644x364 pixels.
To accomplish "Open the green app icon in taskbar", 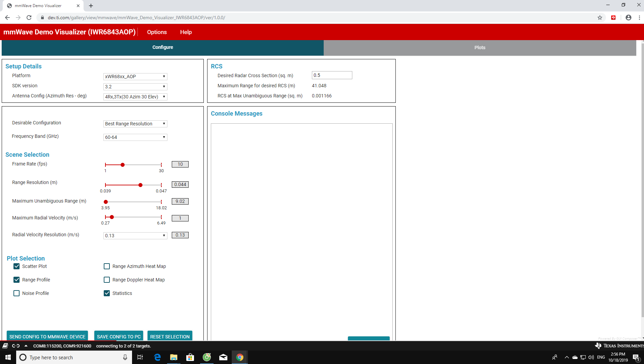I will pyautogui.click(x=207, y=357).
